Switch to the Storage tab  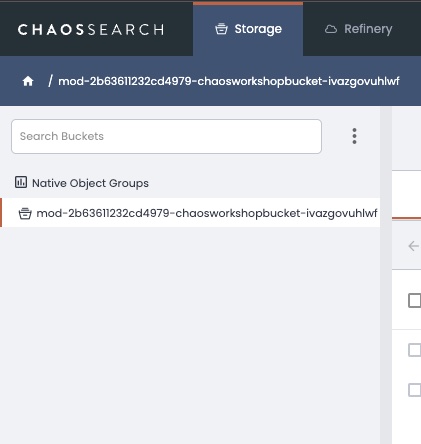point(248,29)
